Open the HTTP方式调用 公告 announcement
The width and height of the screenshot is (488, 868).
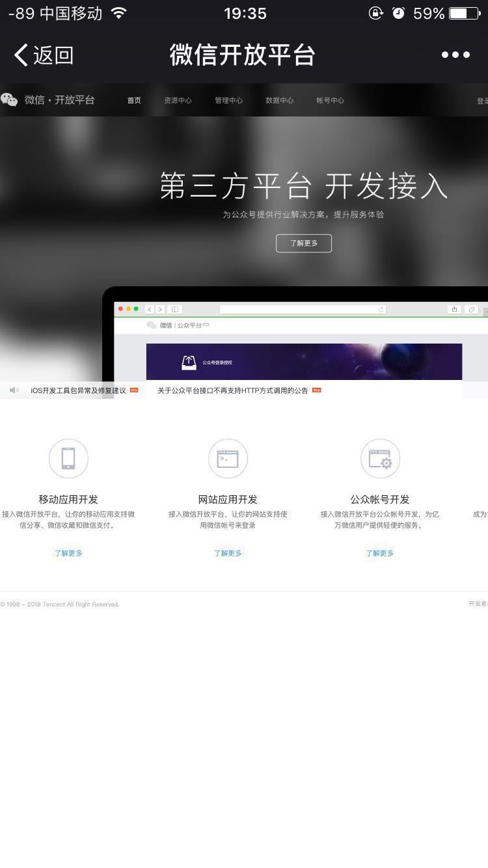point(233,390)
